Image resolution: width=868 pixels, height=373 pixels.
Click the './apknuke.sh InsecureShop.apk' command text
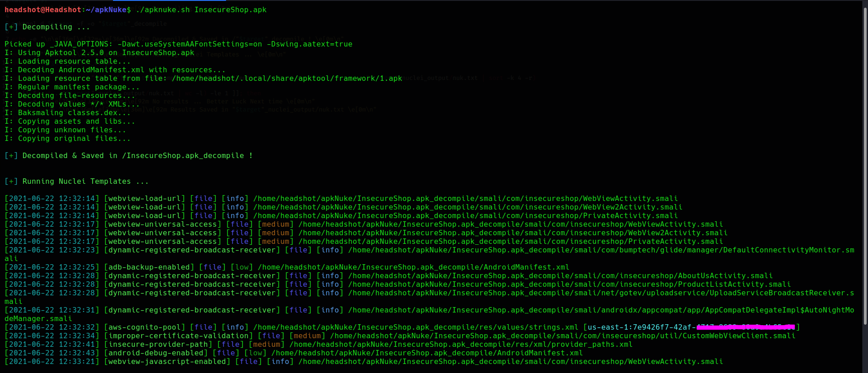point(201,10)
